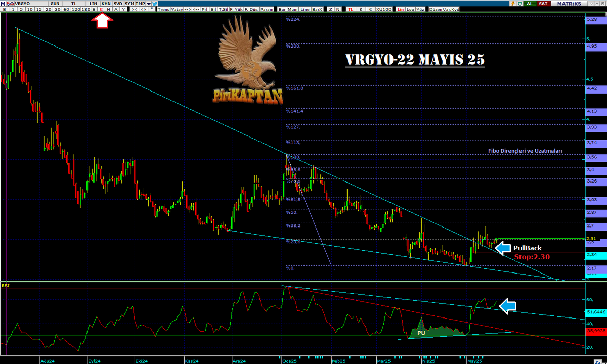This screenshot has width=607, height=364.
Task: Click the T.Sil delete-all tool
Action: coord(223,10)
